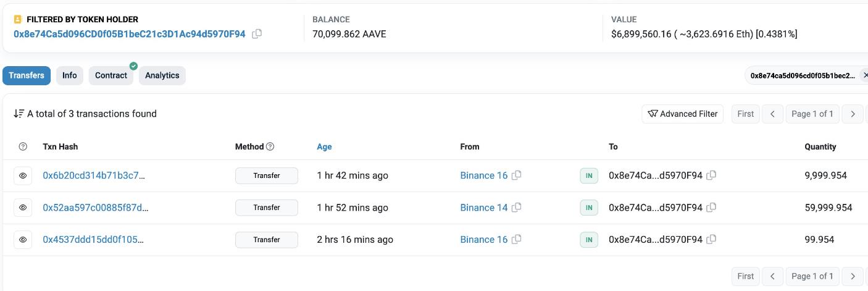Preview transaction 0x4537ddd15dd0f105 with eye icon
Viewport: 868px width, 291px height.
pos(23,240)
